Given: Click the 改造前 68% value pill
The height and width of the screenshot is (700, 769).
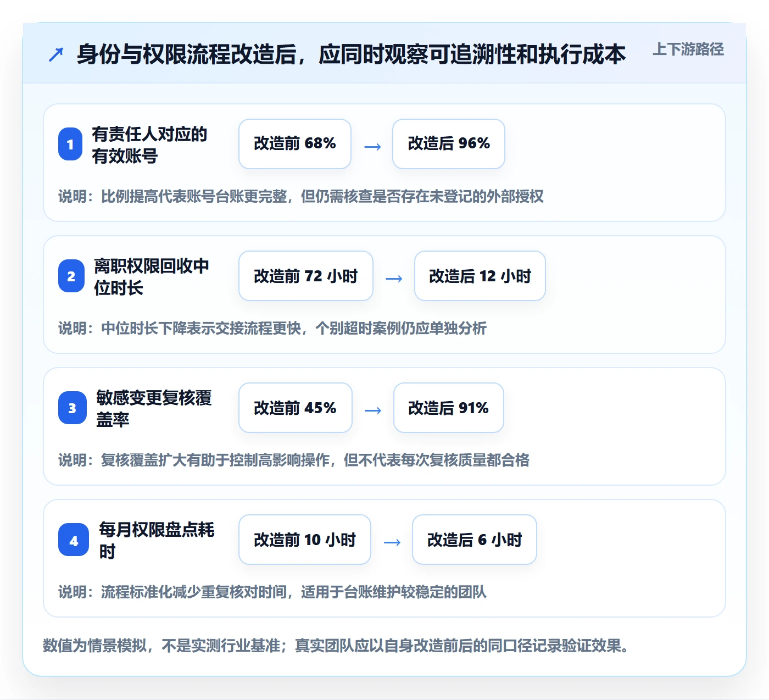Looking at the screenshot, I should coord(295,144).
